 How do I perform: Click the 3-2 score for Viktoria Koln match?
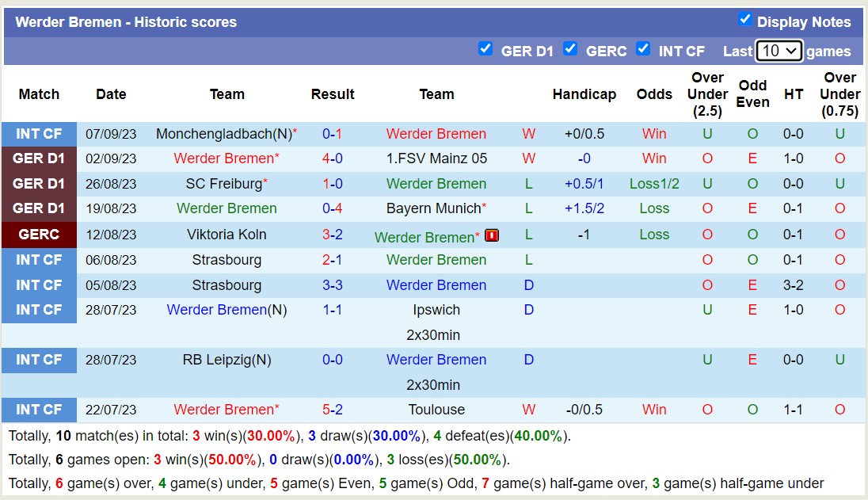pos(333,235)
